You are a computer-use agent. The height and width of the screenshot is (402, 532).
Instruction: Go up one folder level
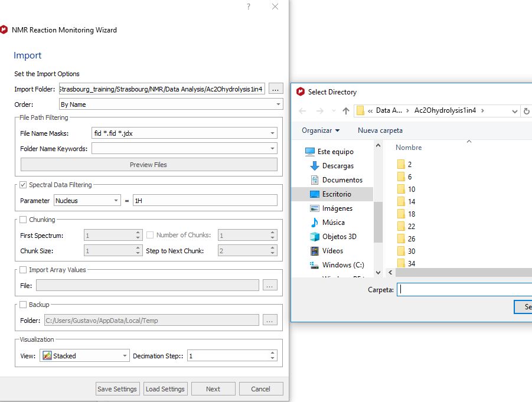tap(346, 111)
